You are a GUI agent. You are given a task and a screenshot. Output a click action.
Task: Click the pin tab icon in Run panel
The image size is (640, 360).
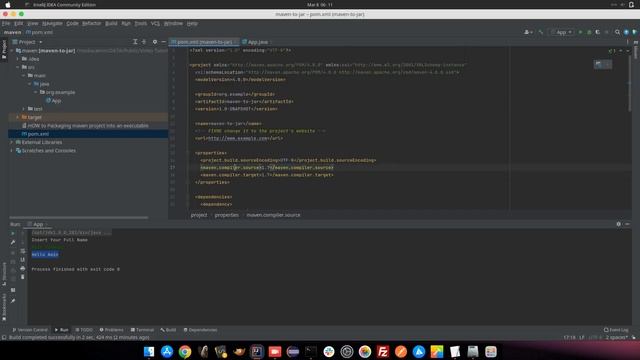13,301
